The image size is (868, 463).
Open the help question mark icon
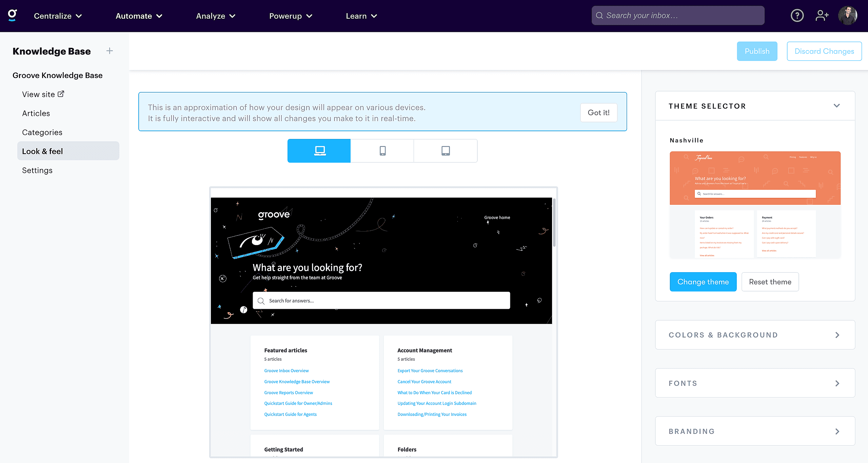(797, 15)
